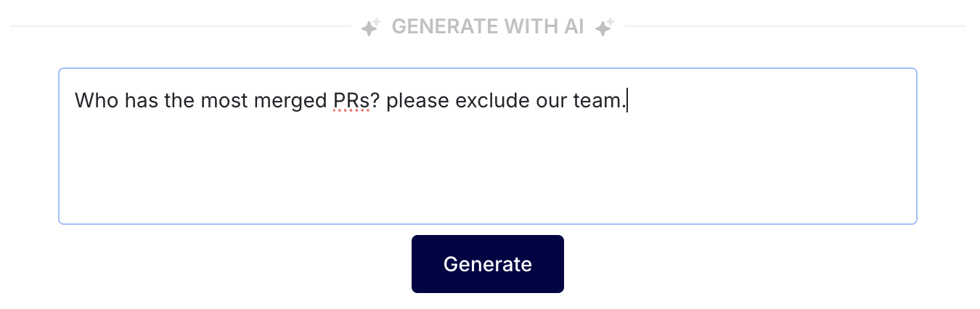Place cursor on the word "team"

pyautogui.click(x=601, y=100)
